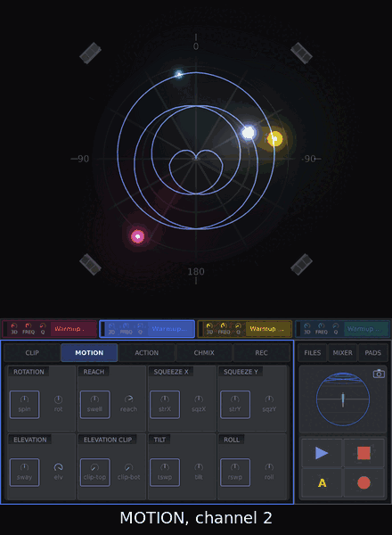Toggle the yellow A automation button
392x535 pixels.
coord(322,482)
